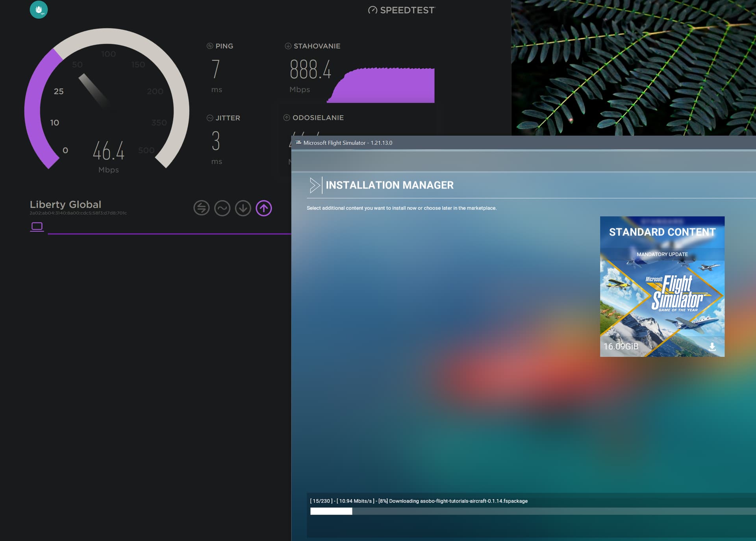Click the Speedtest gauge logo icon

point(372,10)
